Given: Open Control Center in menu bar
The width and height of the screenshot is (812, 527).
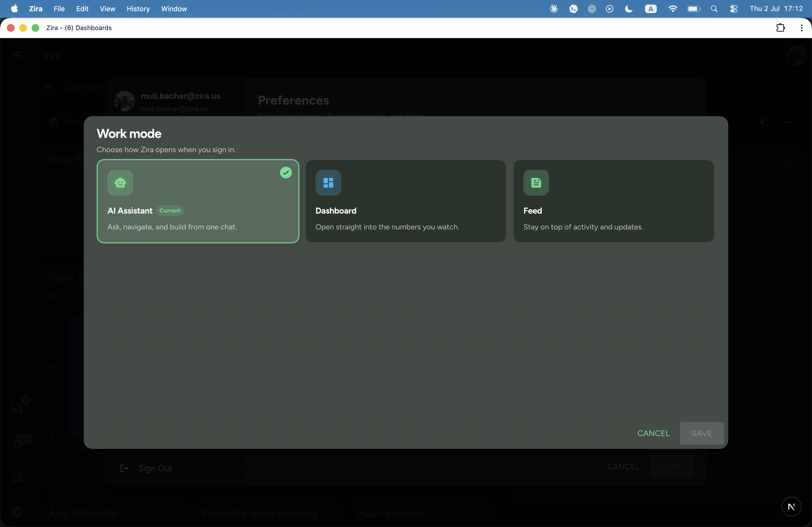Looking at the screenshot, I should pyautogui.click(x=734, y=9).
